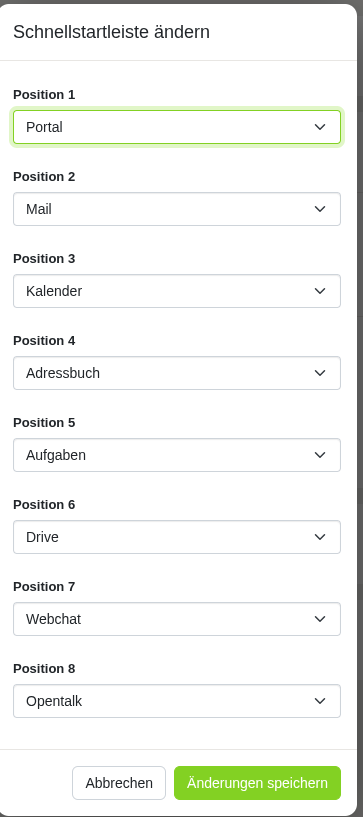Click the chevron arrow in the Webchat field
The width and height of the screenshot is (363, 817).
click(320, 619)
